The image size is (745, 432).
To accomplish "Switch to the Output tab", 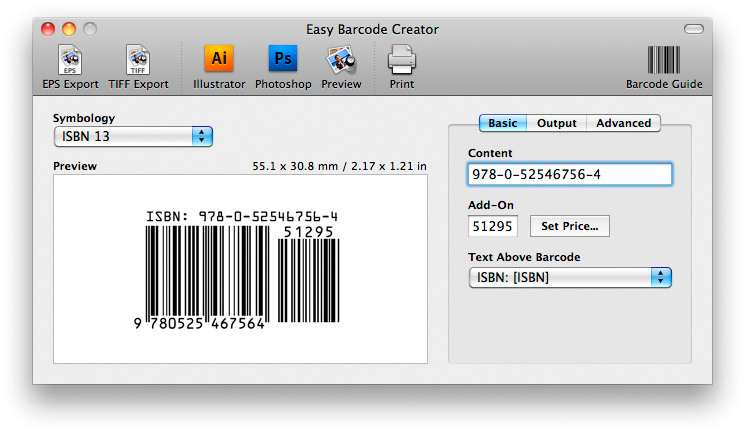I will coord(556,123).
